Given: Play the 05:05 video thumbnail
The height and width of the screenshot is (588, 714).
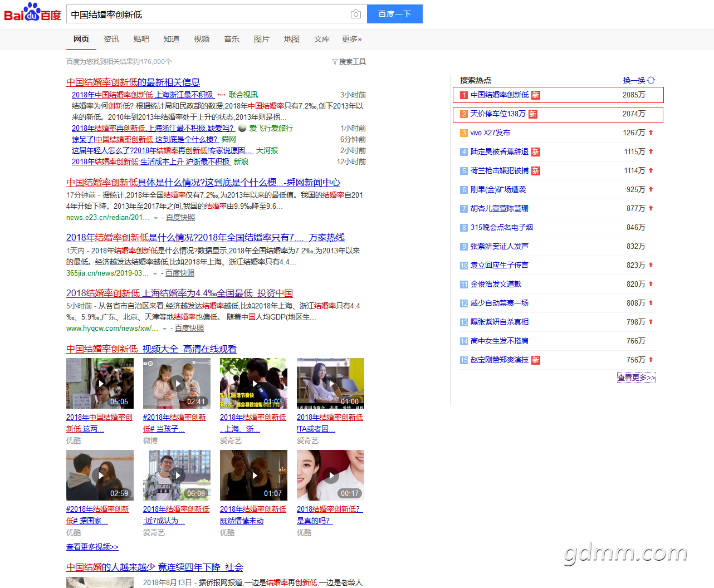Looking at the screenshot, I should click(100, 383).
